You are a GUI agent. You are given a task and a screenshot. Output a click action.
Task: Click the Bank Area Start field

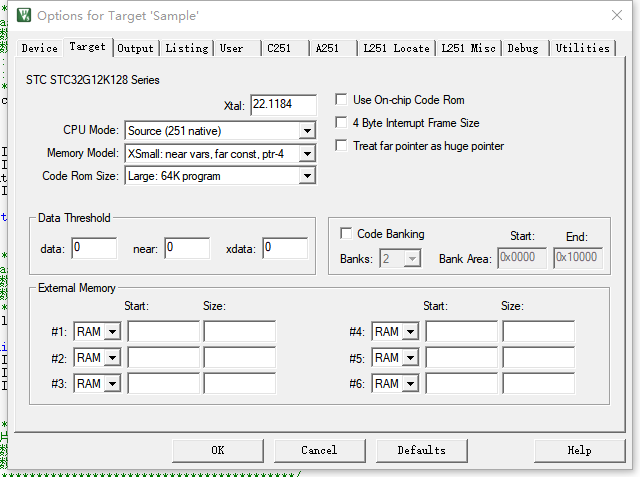tap(522, 258)
